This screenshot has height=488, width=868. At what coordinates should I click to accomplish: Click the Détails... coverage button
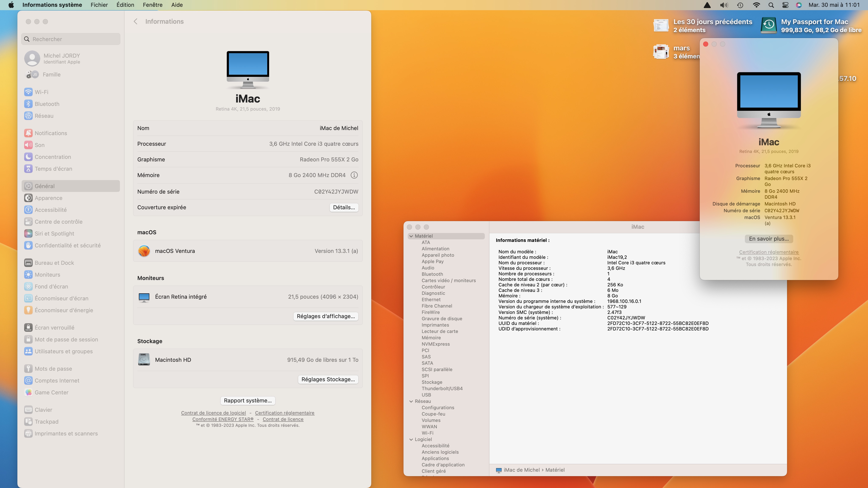click(344, 207)
